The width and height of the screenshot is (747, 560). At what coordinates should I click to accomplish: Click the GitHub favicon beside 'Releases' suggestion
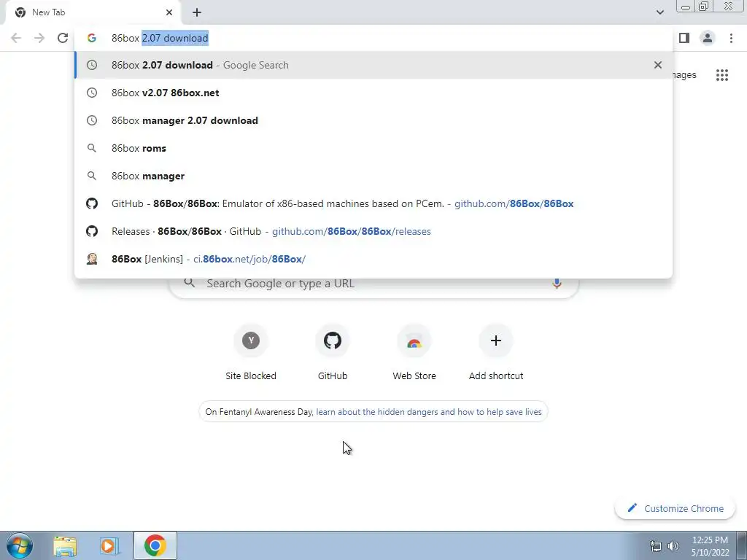(91, 231)
